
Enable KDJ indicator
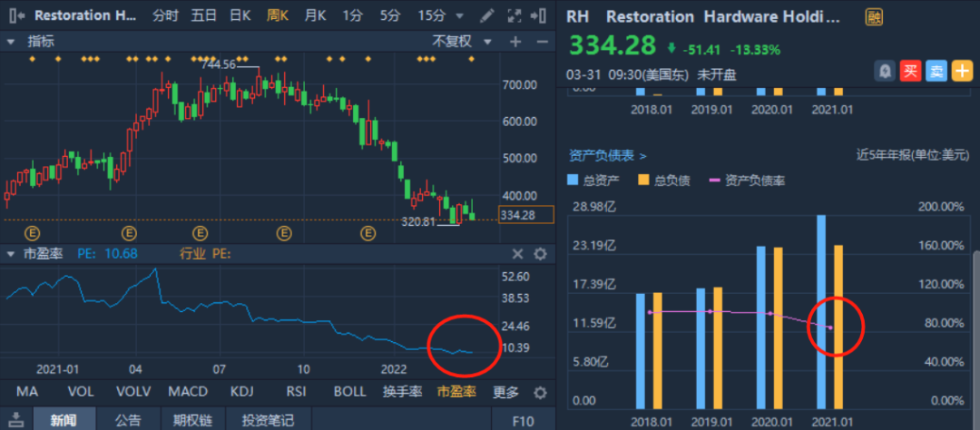[242, 392]
